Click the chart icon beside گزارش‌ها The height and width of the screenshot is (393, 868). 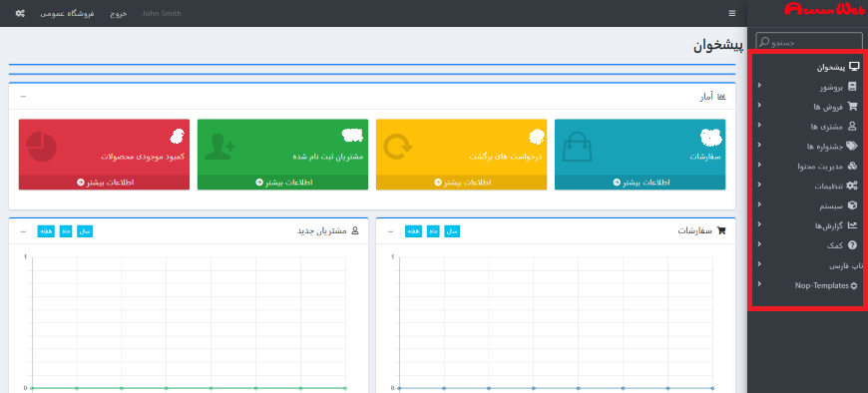tap(852, 225)
